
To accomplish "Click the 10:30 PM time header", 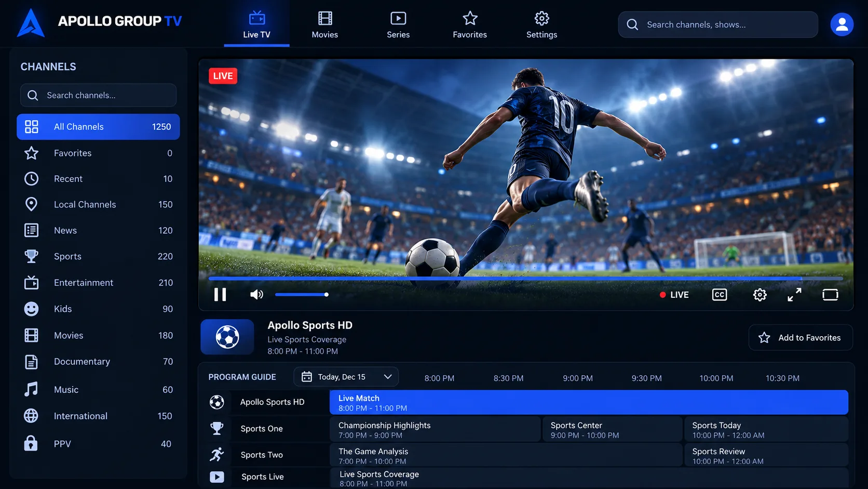I will pos(782,378).
